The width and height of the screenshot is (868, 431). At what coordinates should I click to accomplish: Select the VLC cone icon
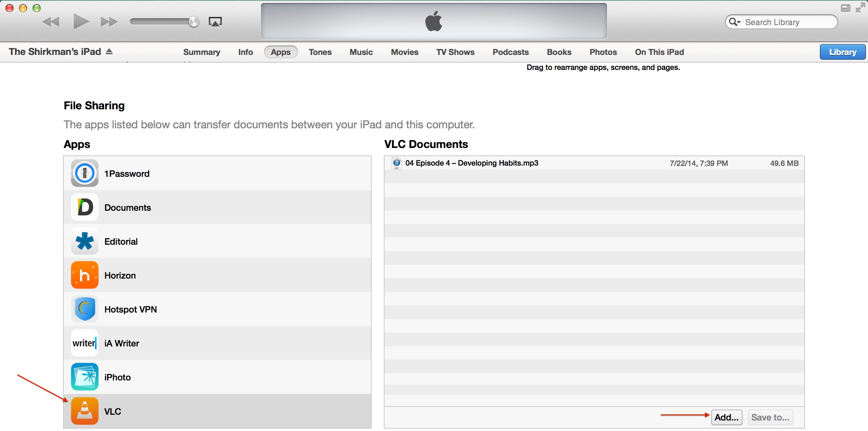click(x=85, y=411)
